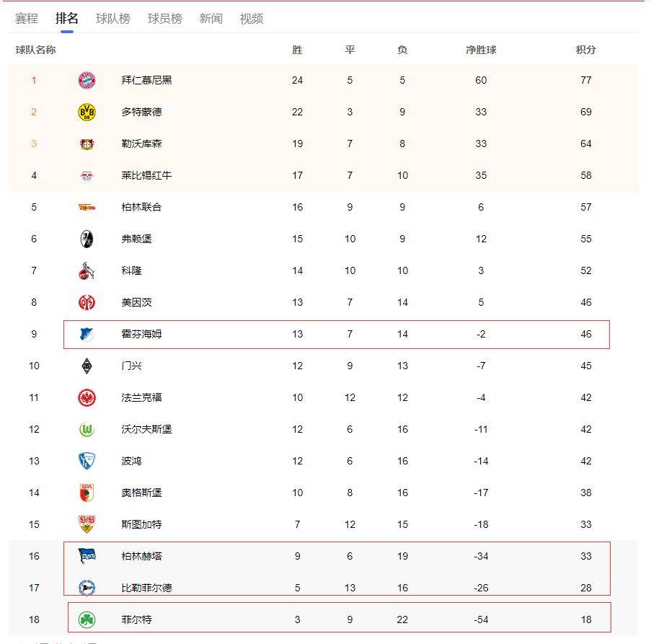Switch to the 赛程 tab
Viewport: 651px width, 644px height.
pos(27,19)
